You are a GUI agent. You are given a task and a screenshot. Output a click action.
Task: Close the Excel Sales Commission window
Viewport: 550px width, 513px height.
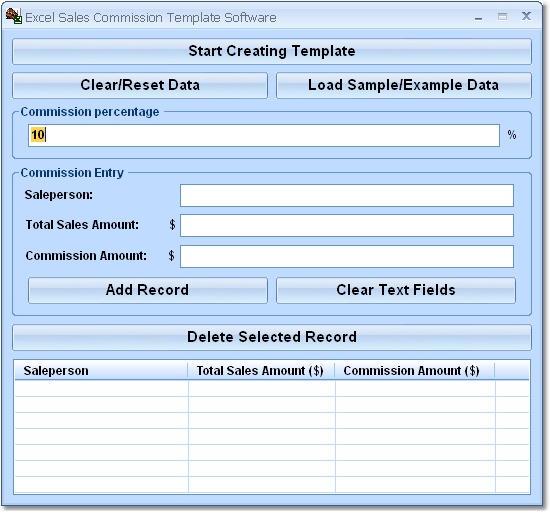click(x=526, y=16)
